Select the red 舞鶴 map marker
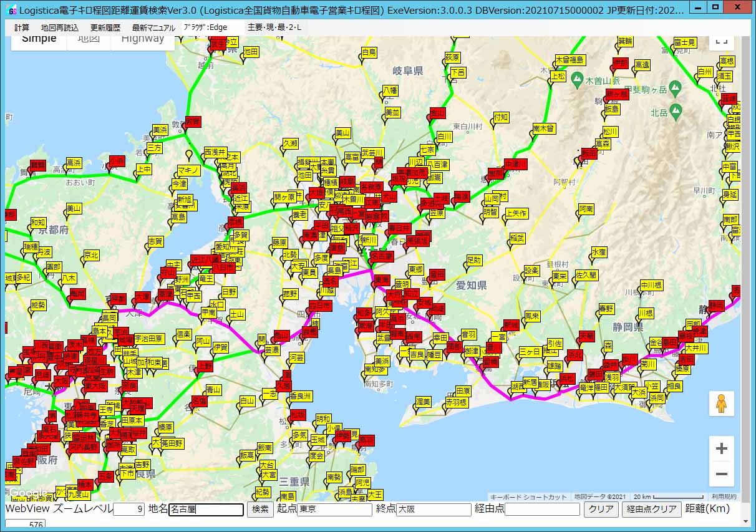The width and height of the screenshot is (756, 532). [x=37, y=165]
